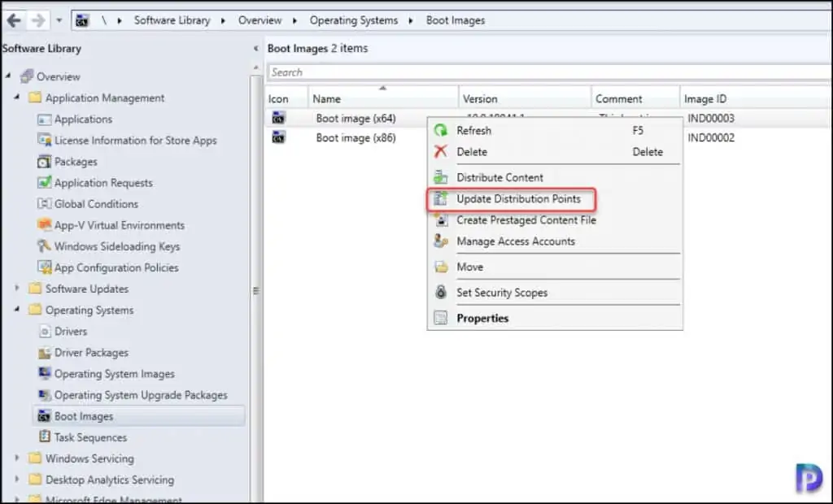Click the Boot image (x64) row icon

(278, 118)
